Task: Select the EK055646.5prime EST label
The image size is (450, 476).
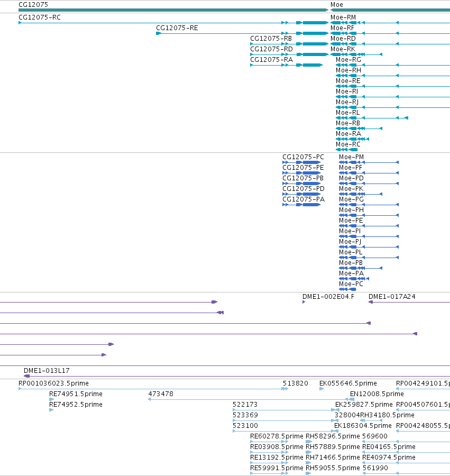Action: coord(348,383)
